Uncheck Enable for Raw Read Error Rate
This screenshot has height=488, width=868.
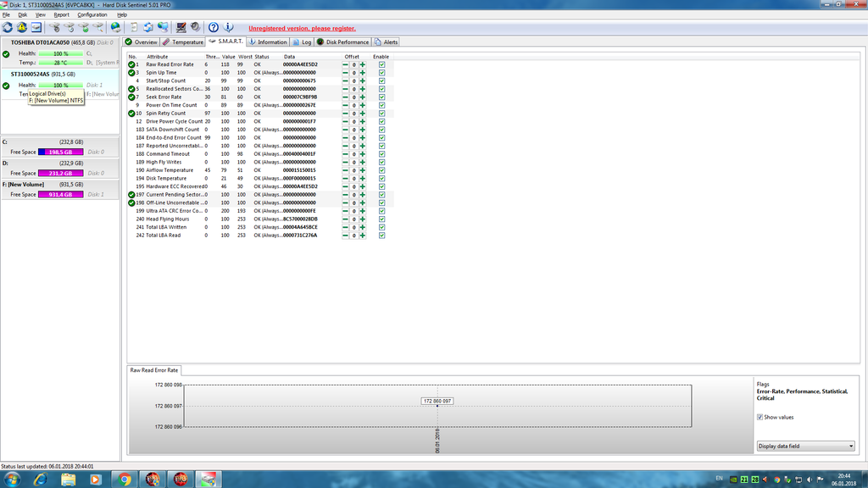point(382,64)
